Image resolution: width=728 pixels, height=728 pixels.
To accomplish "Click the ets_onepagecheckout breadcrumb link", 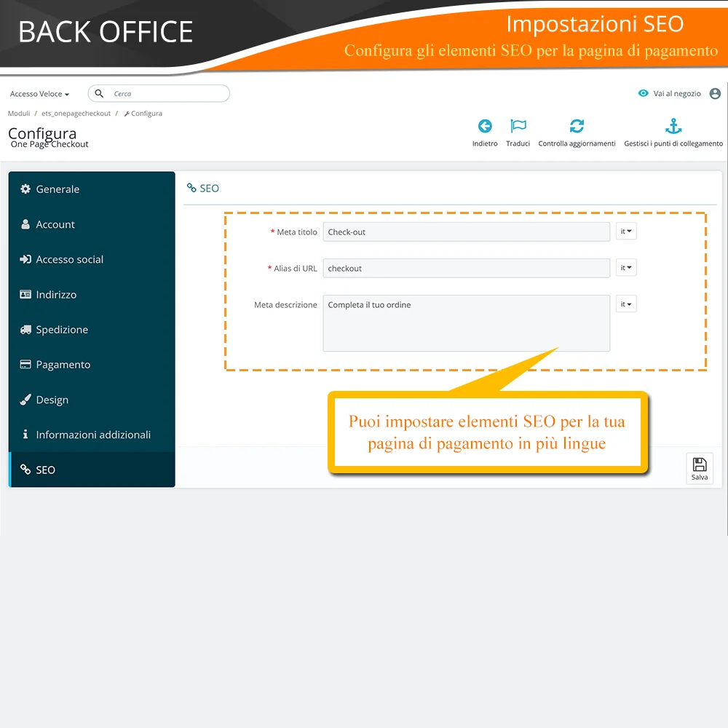I will [76, 114].
